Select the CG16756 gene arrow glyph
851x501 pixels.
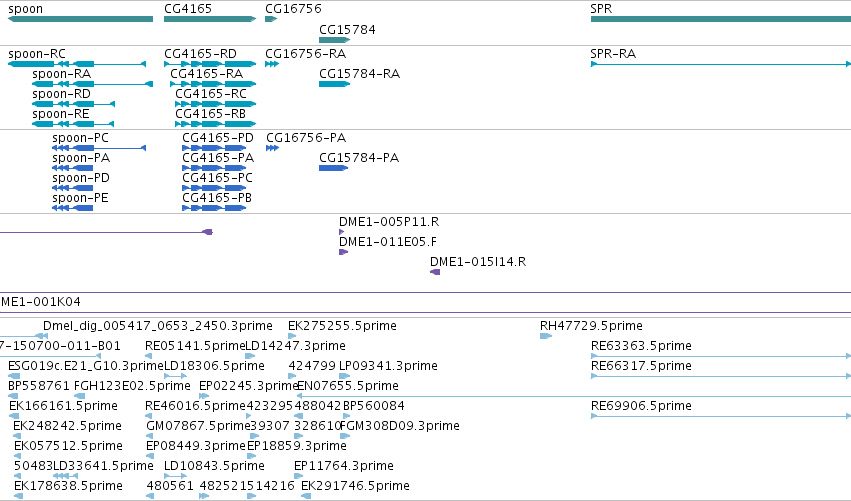271,19
